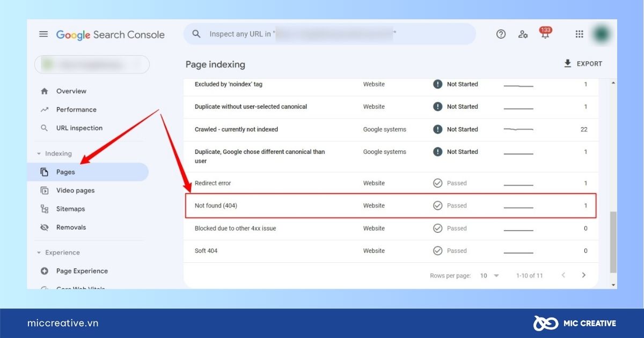Click the Inspect any URL search field
Screen dimensions: 644x338
(x=330, y=34)
